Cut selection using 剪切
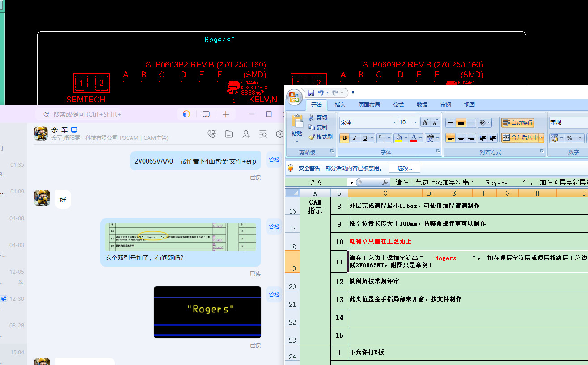The height and width of the screenshot is (365, 588). coord(318,117)
